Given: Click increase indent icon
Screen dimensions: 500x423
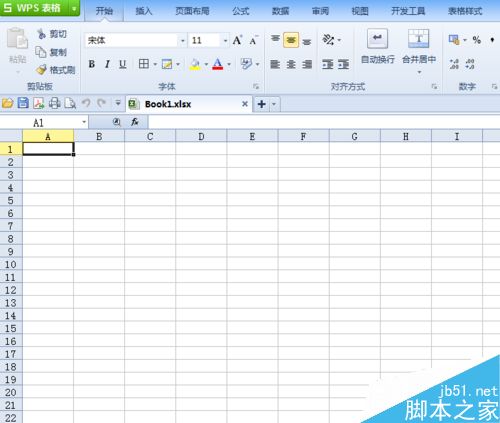Looking at the screenshot, I should coord(344,64).
